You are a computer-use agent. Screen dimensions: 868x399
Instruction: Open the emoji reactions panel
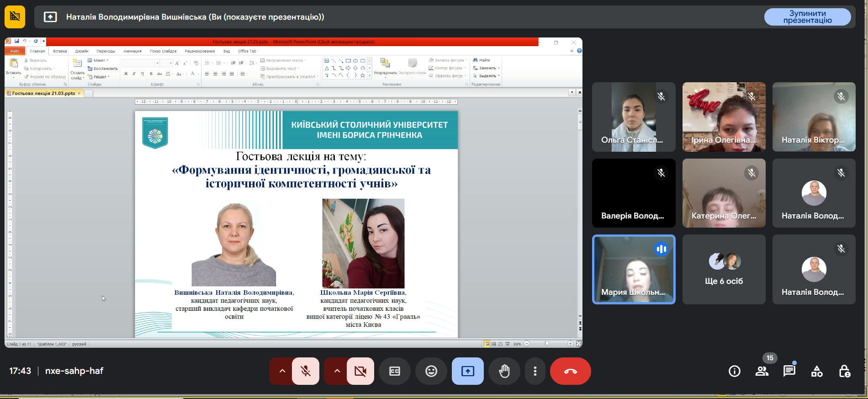pos(431,371)
